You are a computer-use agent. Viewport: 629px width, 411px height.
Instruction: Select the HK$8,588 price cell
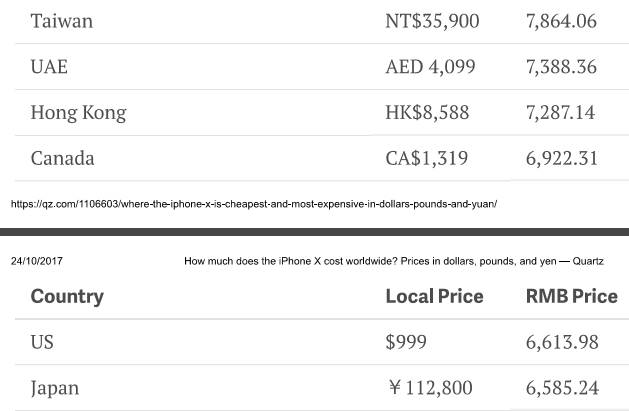tap(427, 113)
